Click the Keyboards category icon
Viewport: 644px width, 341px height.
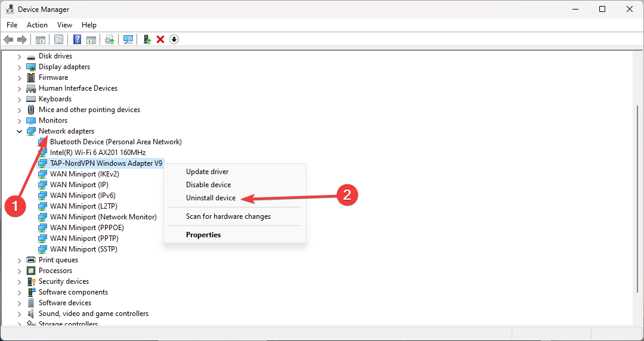pyautogui.click(x=31, y=99)
